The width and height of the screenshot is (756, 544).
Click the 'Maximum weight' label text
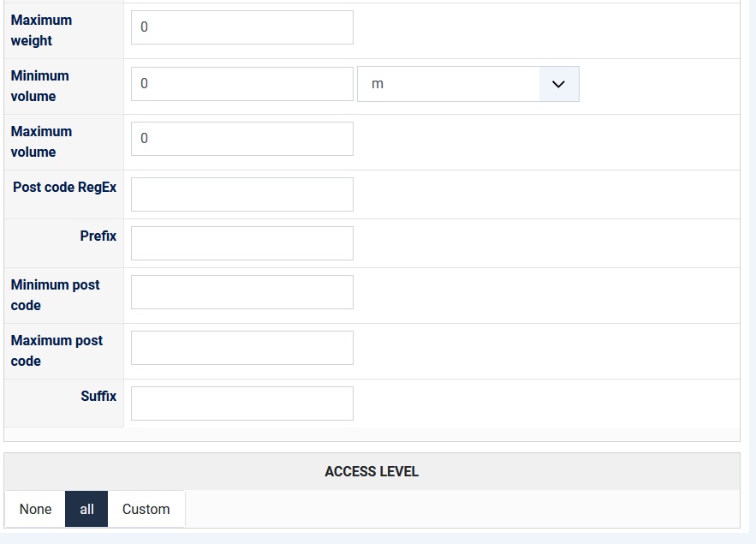(x=41, y=30)
